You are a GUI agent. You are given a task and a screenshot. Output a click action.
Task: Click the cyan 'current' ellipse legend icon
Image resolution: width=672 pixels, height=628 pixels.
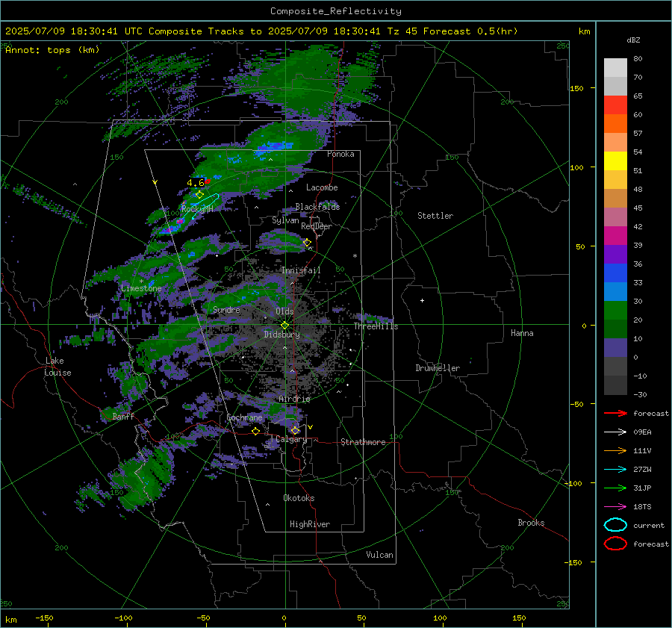[615, 525]
